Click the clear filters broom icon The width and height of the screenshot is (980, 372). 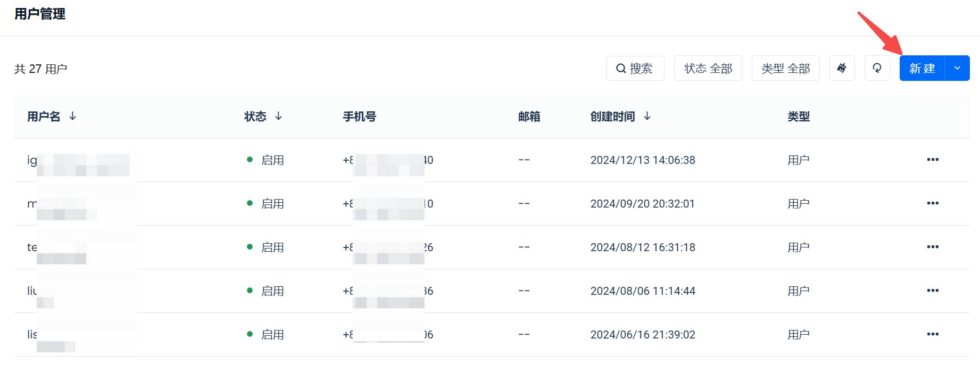pos(842,68)
